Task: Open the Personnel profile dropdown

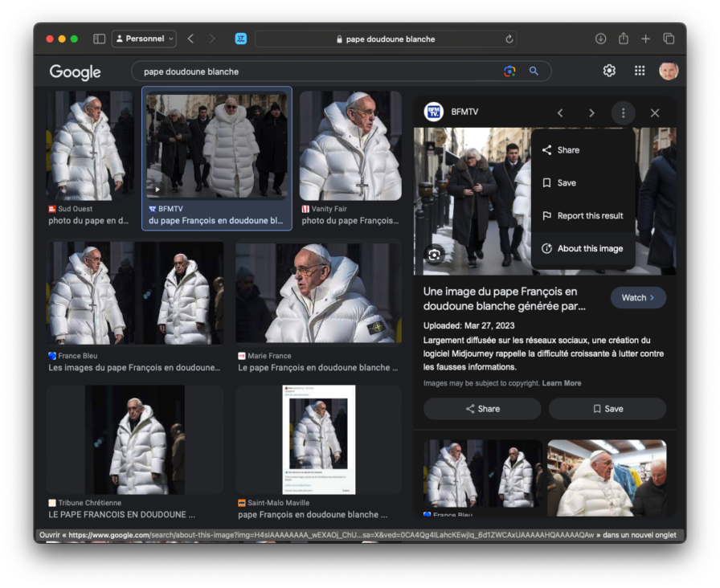Action: point(144,39)
